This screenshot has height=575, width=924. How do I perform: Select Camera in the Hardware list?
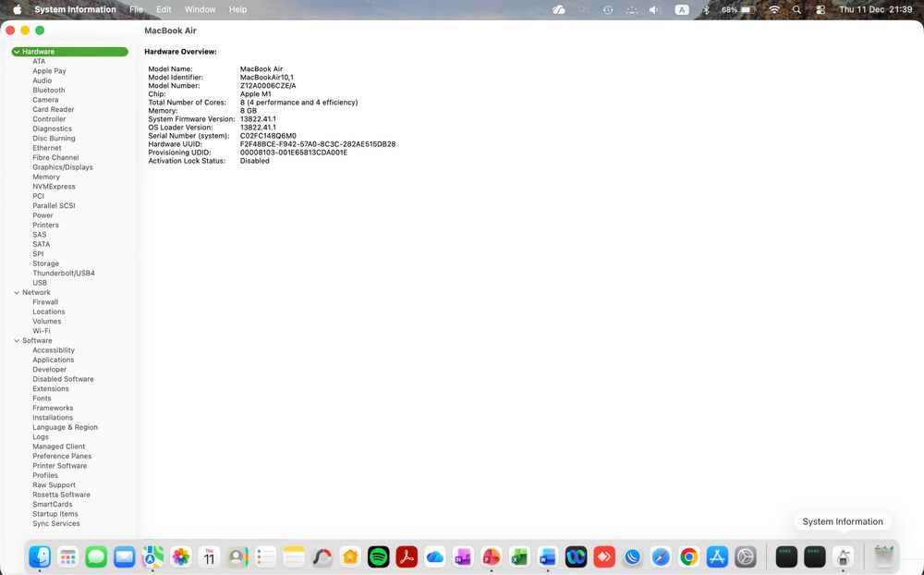point(45,100)
